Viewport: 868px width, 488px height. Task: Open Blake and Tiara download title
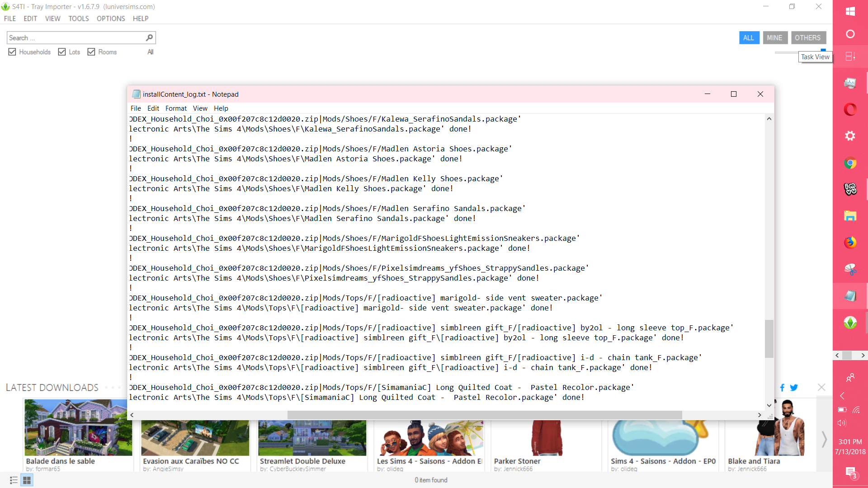point(754,461)
